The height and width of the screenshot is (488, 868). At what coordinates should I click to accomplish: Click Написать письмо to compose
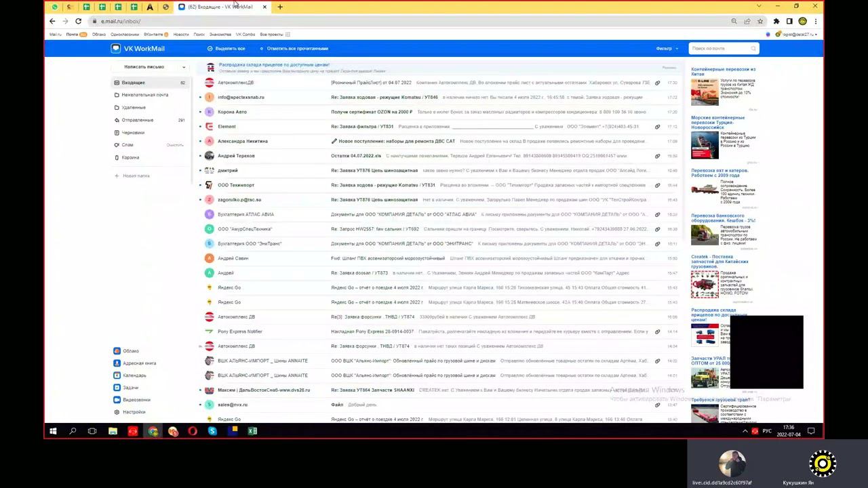(x=144, y=67)
